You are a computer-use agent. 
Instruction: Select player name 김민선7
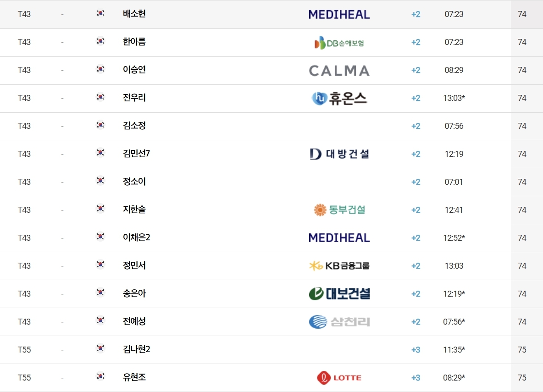tap(137, 154)
